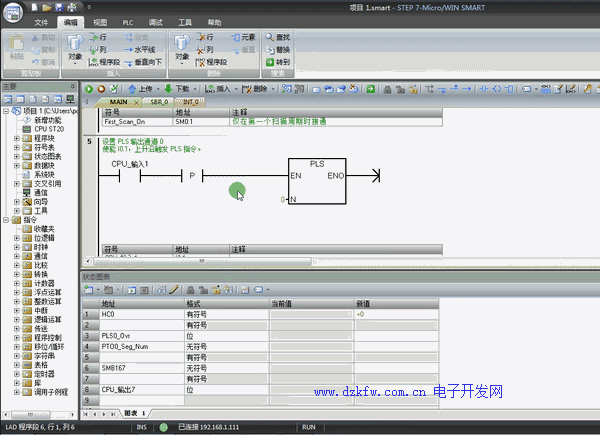Insert a horizontal line (水平线)
Image resolution: width=600 pixels, height=435 pixels.
139,50
